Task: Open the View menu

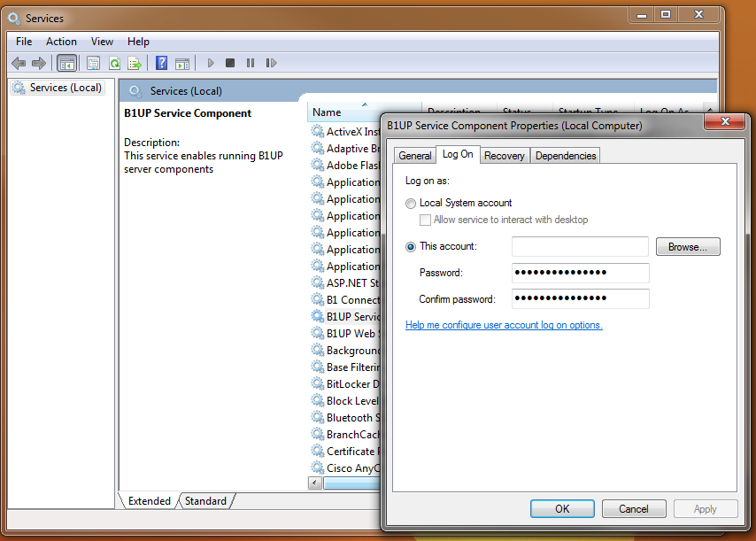Action: click(x=102, y=42)
